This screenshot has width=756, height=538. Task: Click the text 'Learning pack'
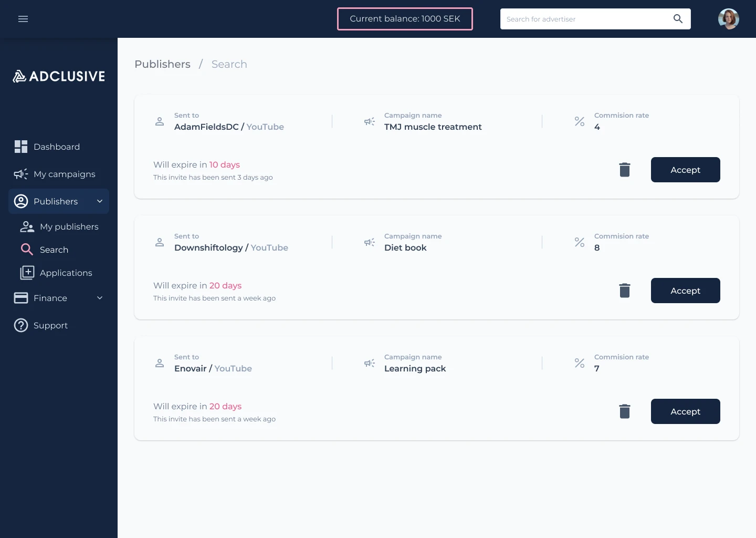pyautogui.click(x=415, y=368)
